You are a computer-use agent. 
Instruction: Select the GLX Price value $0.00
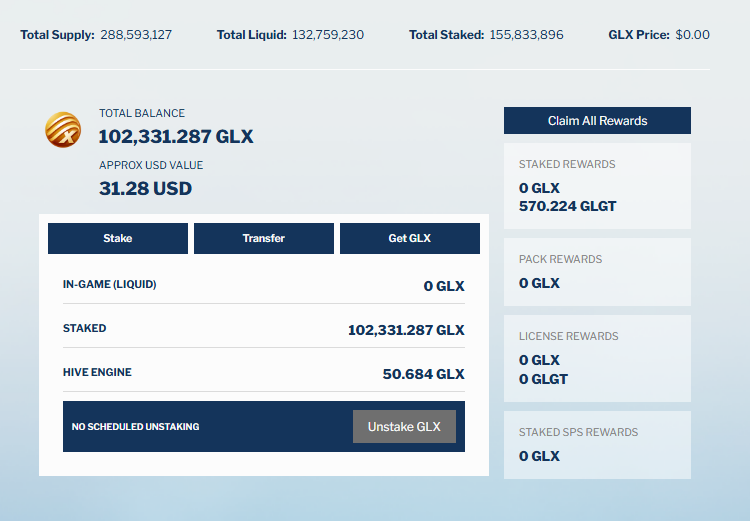click(692, 35)
